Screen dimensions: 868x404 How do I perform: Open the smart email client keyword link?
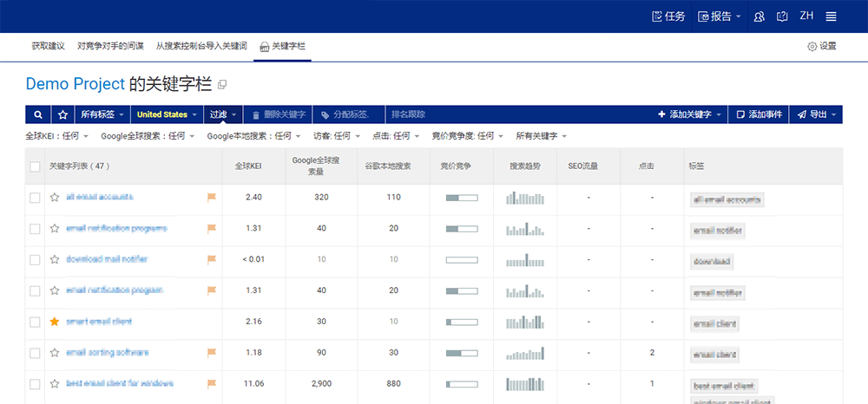[x=99, y=321]
